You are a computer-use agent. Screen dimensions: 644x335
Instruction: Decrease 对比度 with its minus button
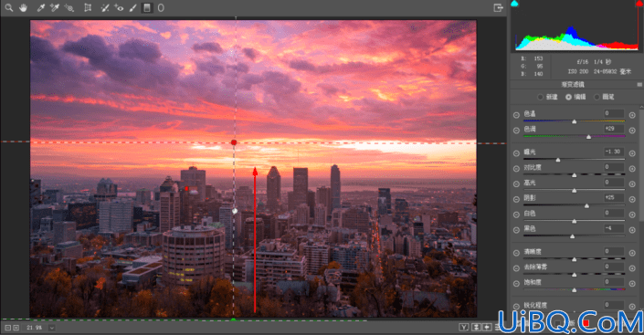click(516, 168)
